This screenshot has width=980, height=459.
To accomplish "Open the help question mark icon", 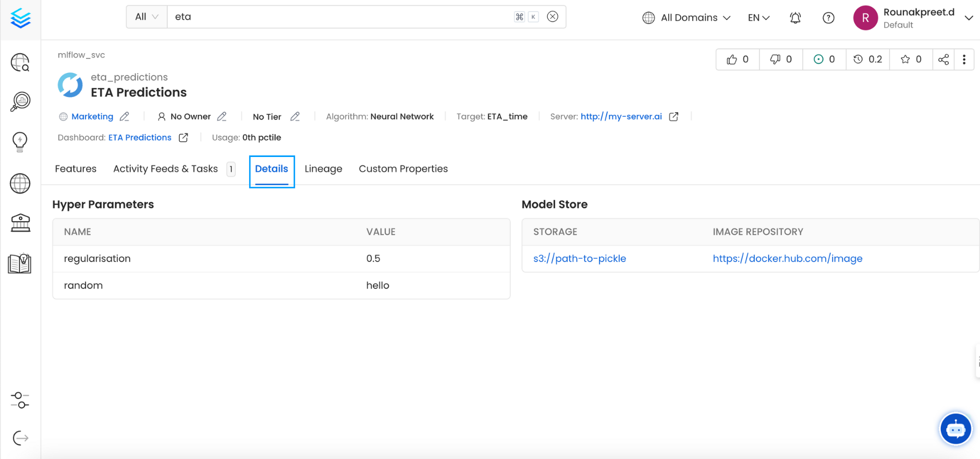I will tap(828, 18).
